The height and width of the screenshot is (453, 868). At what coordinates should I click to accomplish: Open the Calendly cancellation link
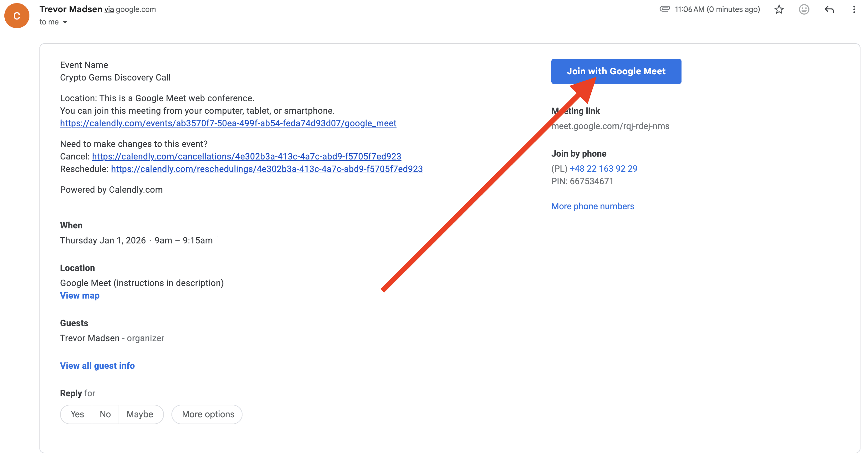coord(246,157)
